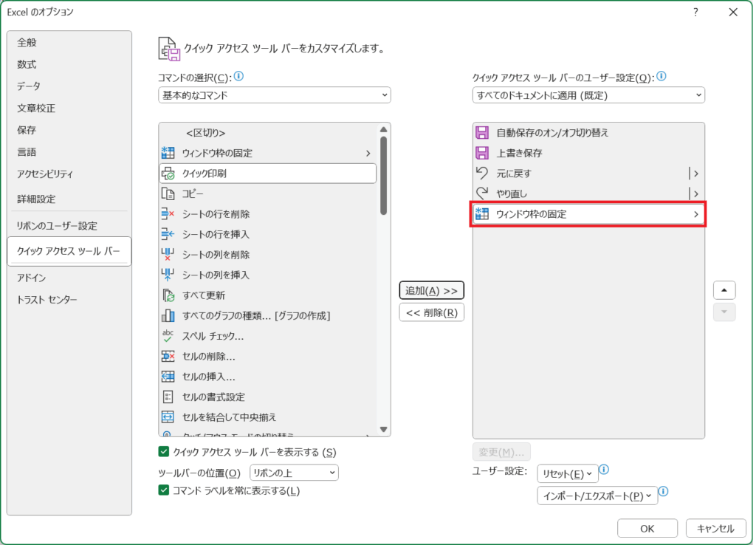Select the クイック アクセス ツール バー category
Image resolution: width=756 pixels, height=545 pixels.
[69, 251]
